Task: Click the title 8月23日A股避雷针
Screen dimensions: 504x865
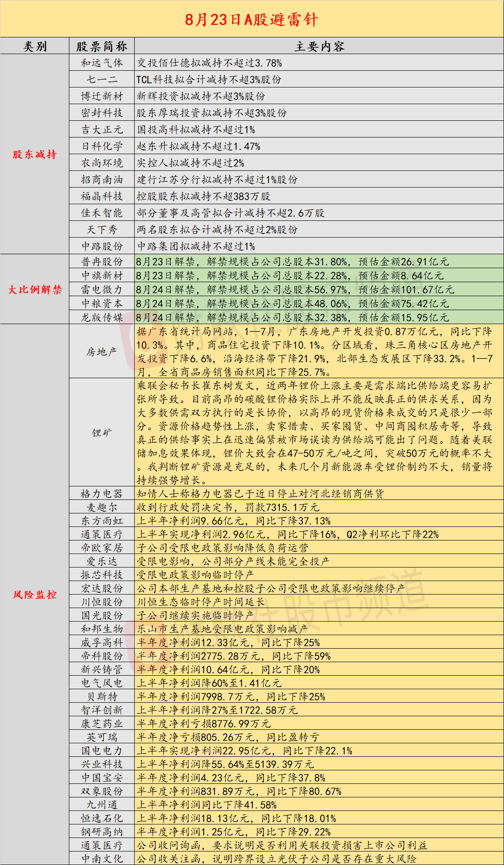Action: [252, 19]
